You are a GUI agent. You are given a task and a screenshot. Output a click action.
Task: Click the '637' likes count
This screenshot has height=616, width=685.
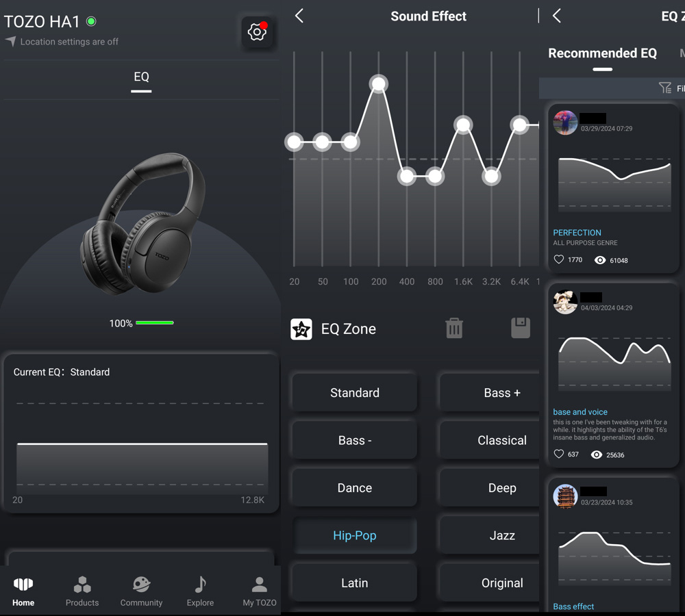[573, 454]
